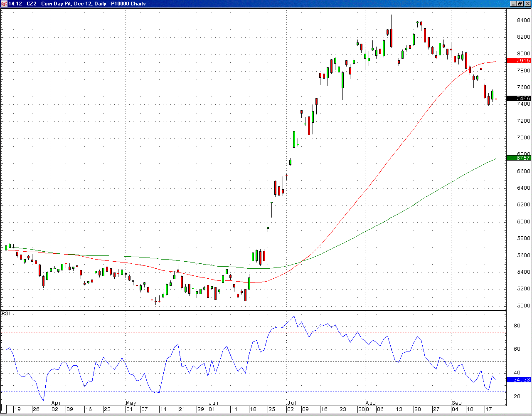Minimize the corn chart window

click(512, 4)
